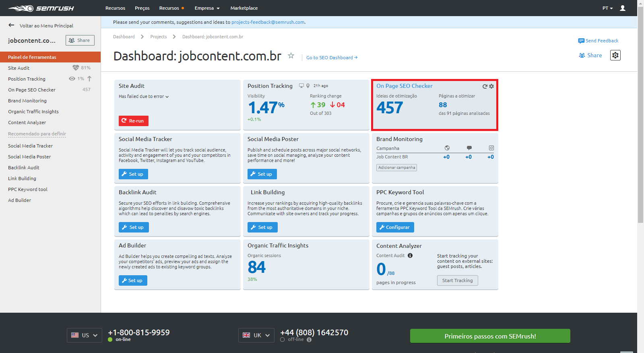Click Position Tracking eye icon in sidebar

[72, 79]
